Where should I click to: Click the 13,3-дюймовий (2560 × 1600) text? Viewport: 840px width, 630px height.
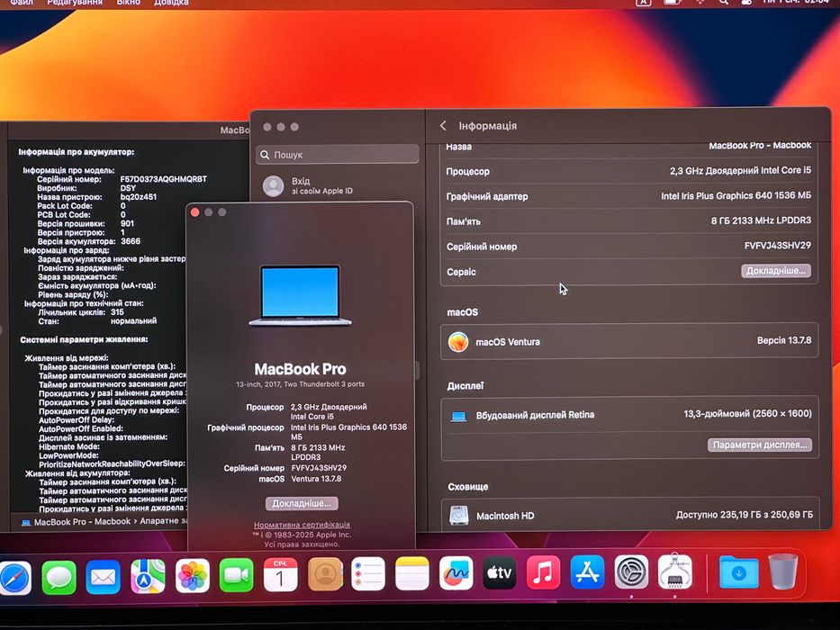click(748, 414)
